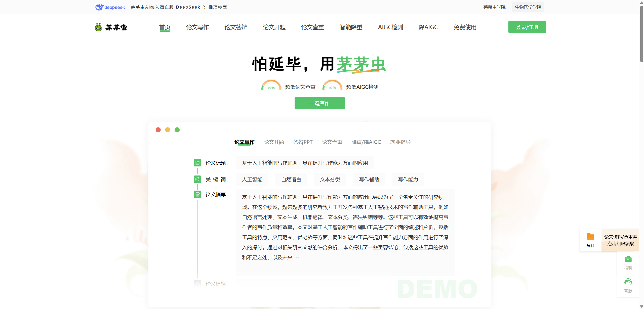The height and width of the screenshot is (309, 644).
Task: Select the 人工智能 keyword tag
Action: click(252, 179)
